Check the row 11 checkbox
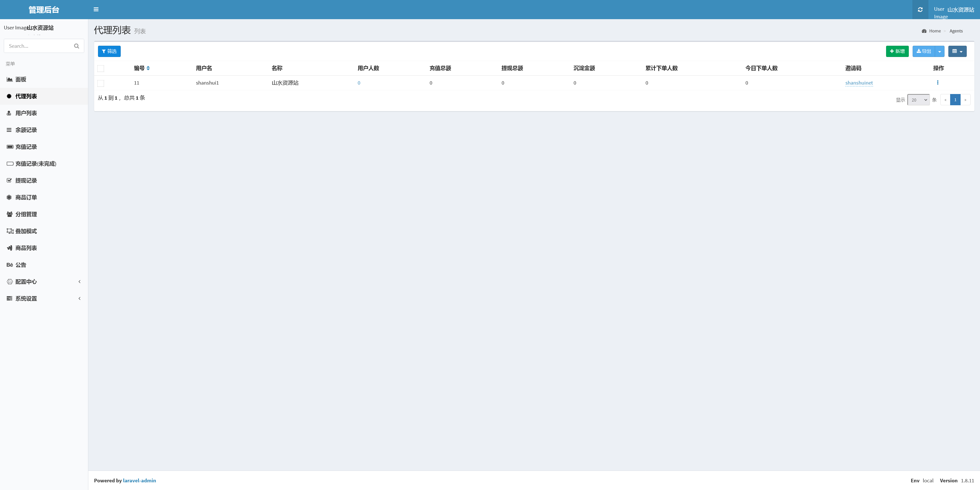 coord(101,83)
